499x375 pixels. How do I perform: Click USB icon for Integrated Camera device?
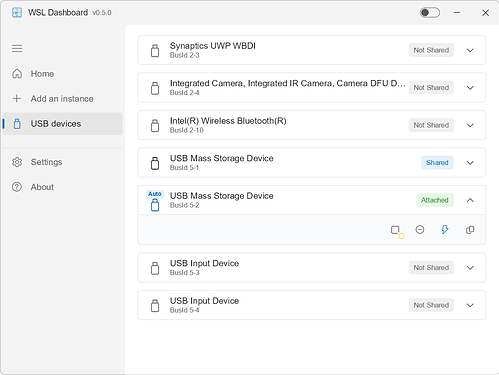tap(155, 88)
